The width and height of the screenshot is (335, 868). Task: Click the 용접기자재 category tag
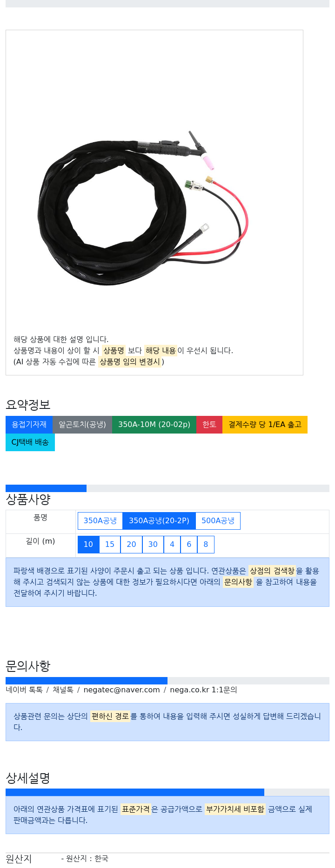point(29,425)
